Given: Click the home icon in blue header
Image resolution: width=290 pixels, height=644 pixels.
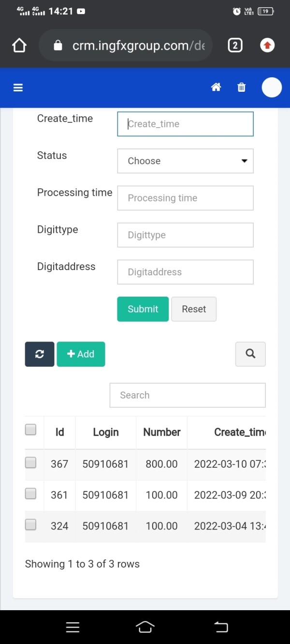Looking at the screenshot, I should pyautogui.click(x=216, y=87).
